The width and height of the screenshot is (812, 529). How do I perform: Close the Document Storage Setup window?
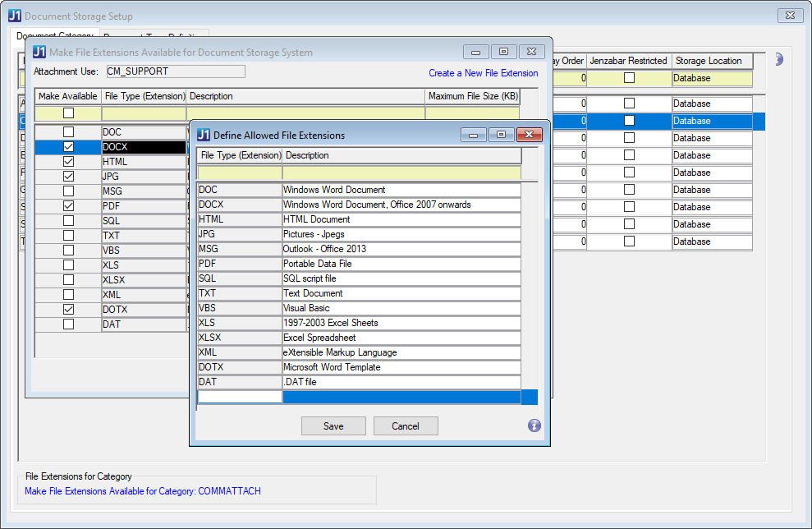tap(789, 16)
